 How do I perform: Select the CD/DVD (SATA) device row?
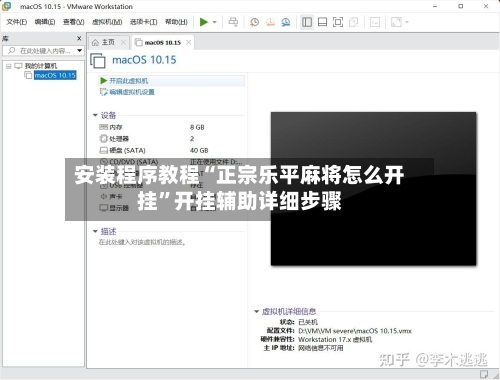(x=129, y=162)
